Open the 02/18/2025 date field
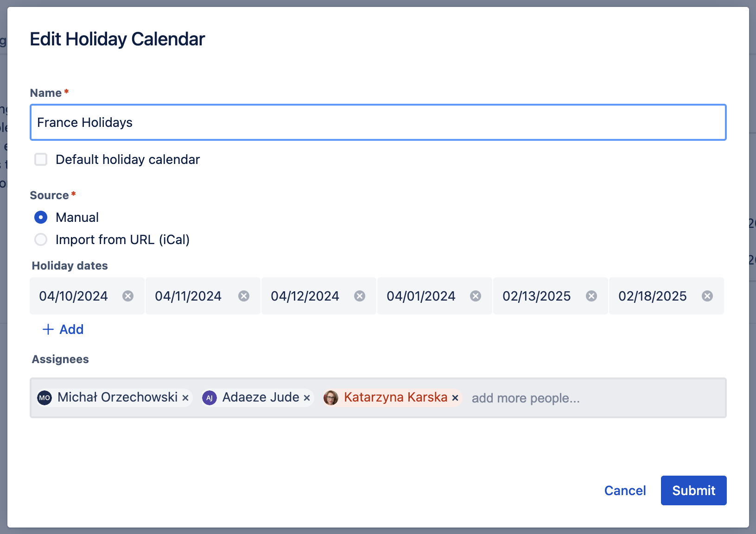This screenshot has height=534, width=756. tap(652, 296)
